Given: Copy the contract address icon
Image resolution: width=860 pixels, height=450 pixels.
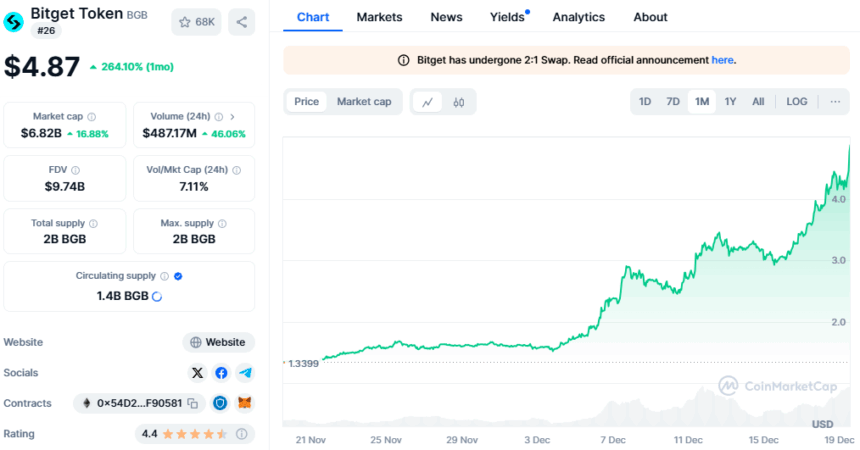Looking at the screenshot, I should tap(193, 403).
